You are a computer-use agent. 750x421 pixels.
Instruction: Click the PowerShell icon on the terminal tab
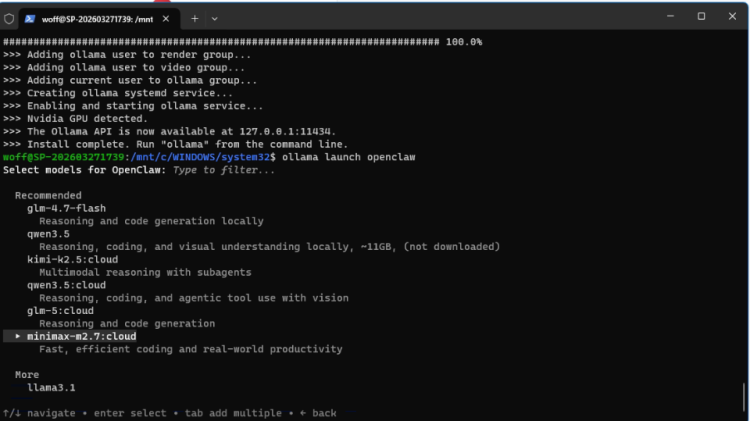click(x=30, y=19)
